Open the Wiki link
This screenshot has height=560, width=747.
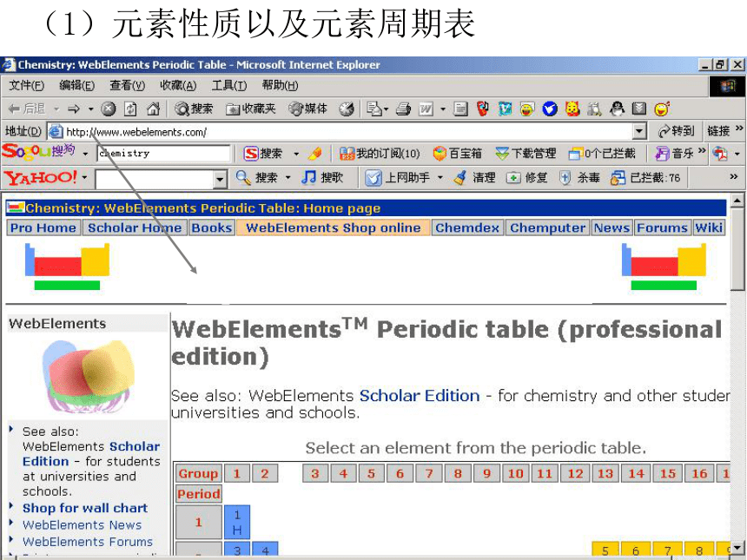tap(709, 227)
